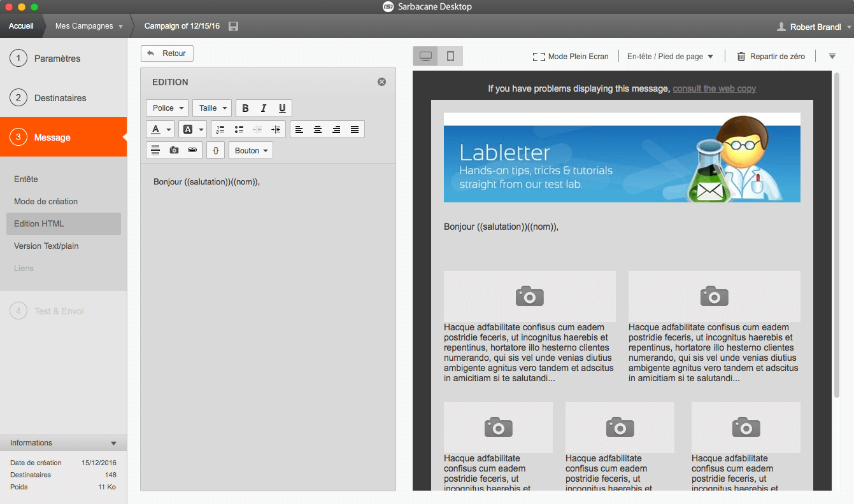Select the Bonjour greeting in email preview
Image resolution: width=854 pixels, height=504 pixels.
pyautogui.click(x=501, y=227)
